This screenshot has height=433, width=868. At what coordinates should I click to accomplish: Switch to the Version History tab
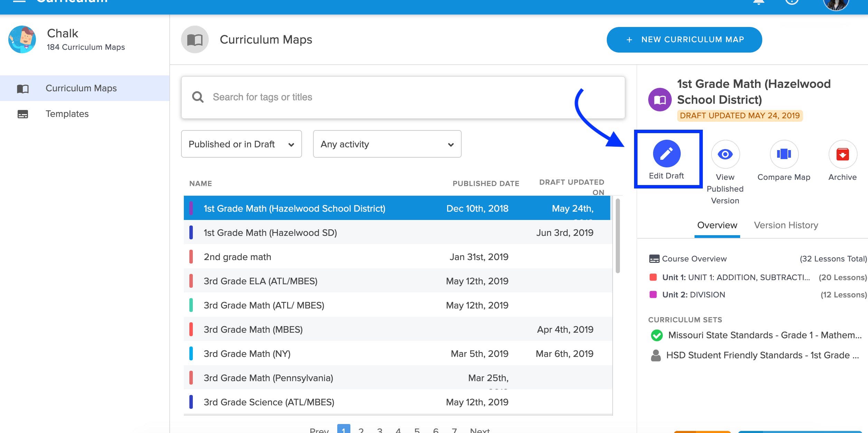click(786, 225)
